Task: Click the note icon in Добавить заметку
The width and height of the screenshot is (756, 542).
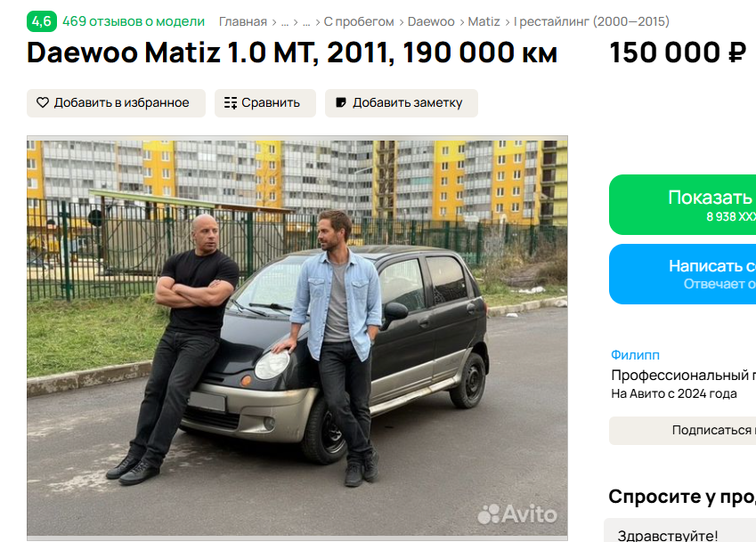Action: tap(341, 102)
